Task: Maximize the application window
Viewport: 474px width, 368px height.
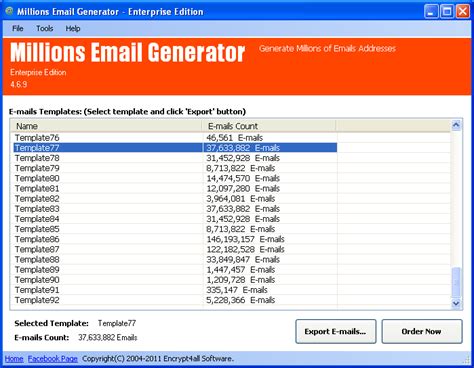Action: (x=447, y=12)
